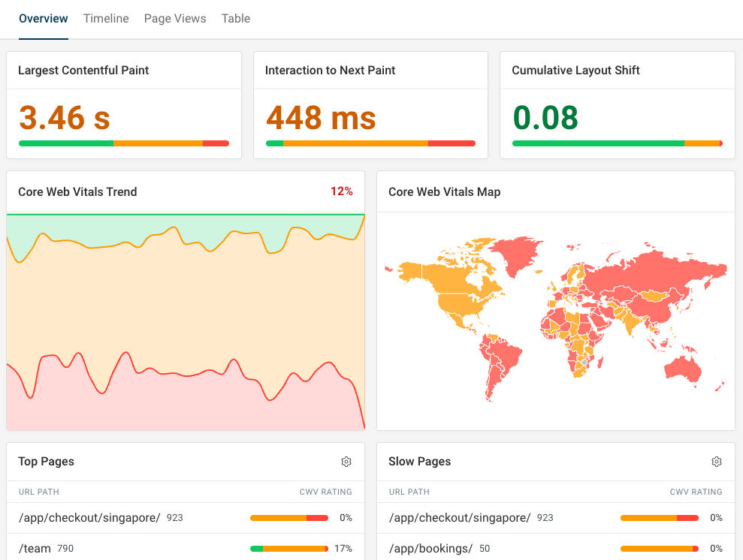Screen dimensions: 743x560
Task: Click the Largest Contentful Paint value 3.46 s
Action: pyautogui.click(x=64, y=117)
